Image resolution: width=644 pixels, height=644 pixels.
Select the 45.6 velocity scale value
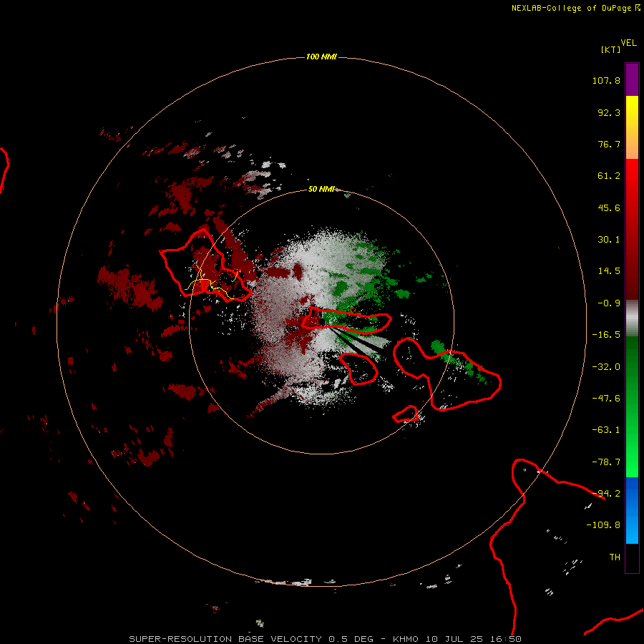coord(609,208)
